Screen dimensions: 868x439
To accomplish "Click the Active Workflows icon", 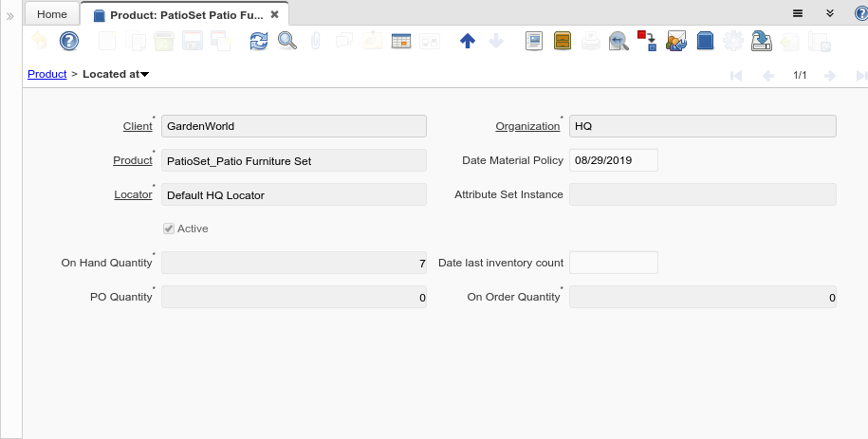I will [x=647, y=41].
